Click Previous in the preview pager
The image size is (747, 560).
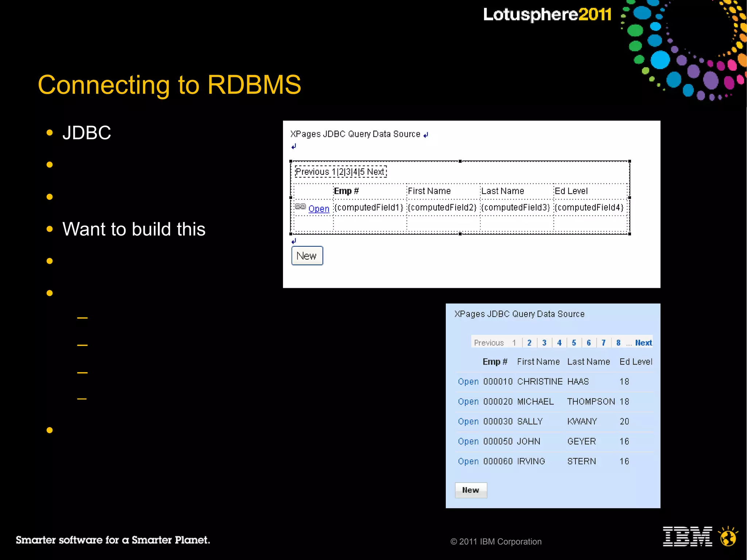[489, 343]
